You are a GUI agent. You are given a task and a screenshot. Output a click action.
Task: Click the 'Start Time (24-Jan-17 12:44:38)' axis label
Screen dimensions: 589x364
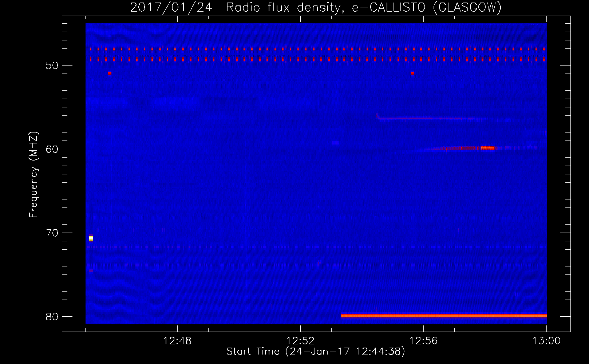pos(316,351)
